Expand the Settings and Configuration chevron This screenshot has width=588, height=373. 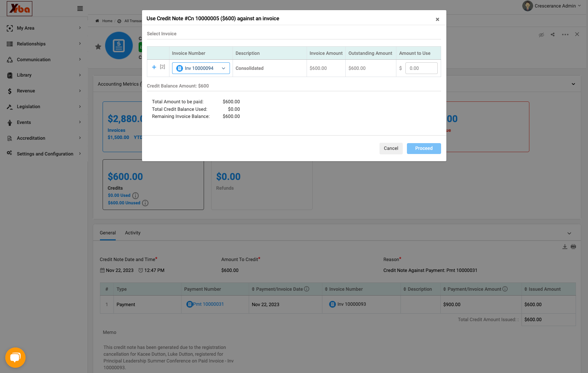point(80,154)
